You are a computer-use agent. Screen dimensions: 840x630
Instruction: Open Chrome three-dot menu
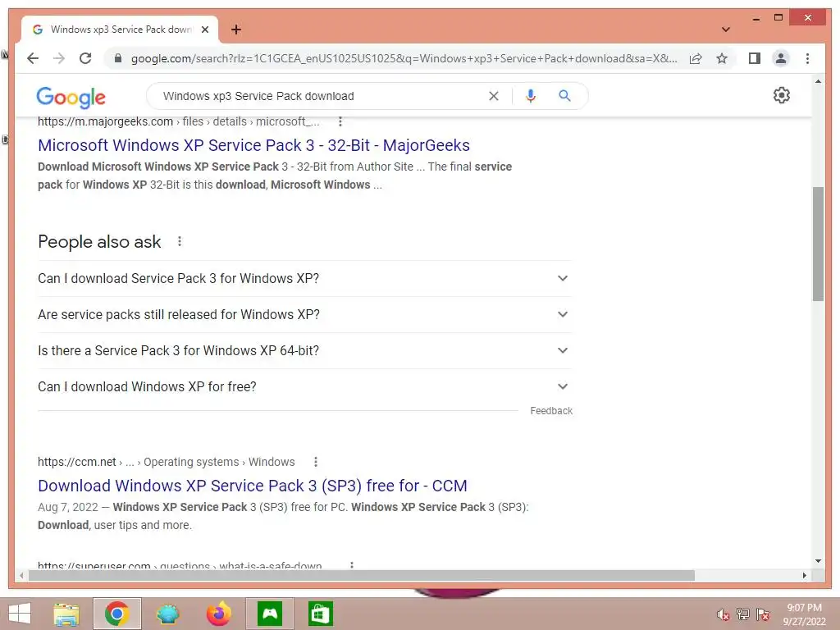(807, 58)
